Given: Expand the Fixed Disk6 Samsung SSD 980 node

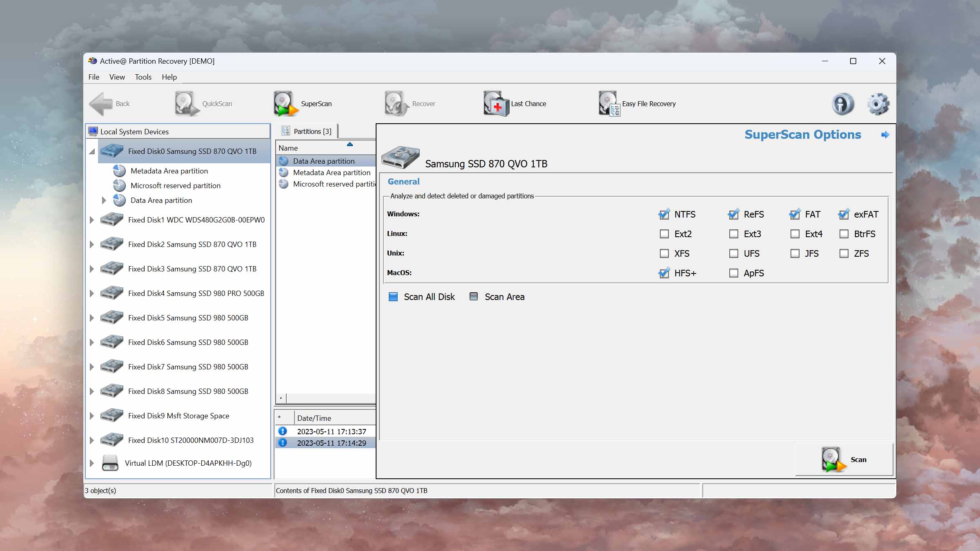Looking at the screenshot, I should click(92, 342).
